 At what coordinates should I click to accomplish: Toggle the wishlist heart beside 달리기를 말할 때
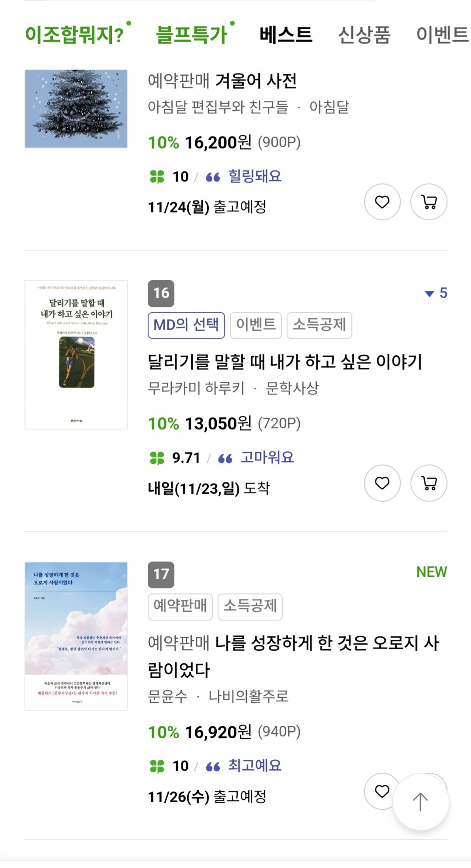click(383, 484)
